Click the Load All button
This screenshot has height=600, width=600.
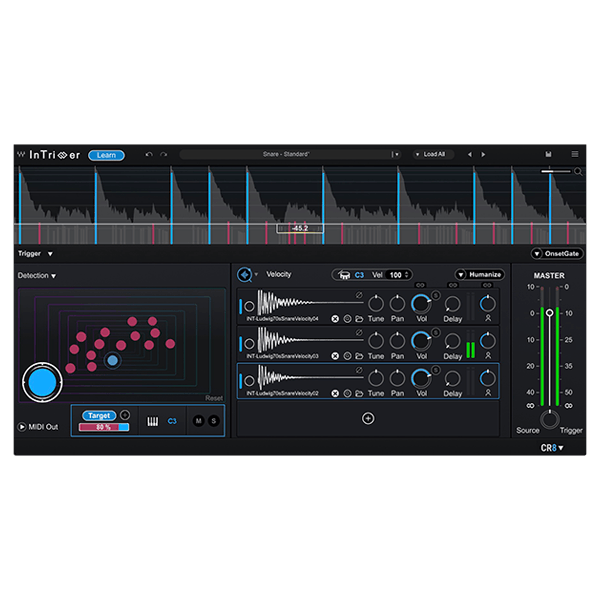tap(432, 155)
